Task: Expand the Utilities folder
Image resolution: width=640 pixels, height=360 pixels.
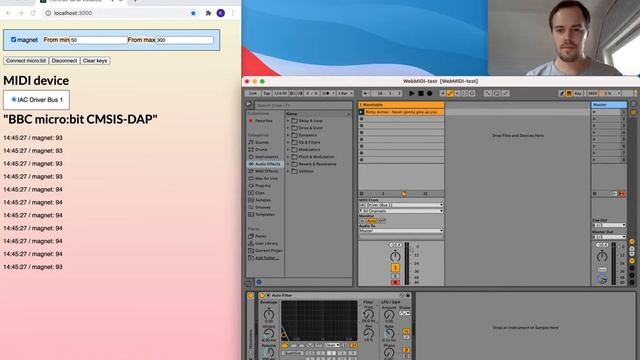Action: (x=288, y=171)
